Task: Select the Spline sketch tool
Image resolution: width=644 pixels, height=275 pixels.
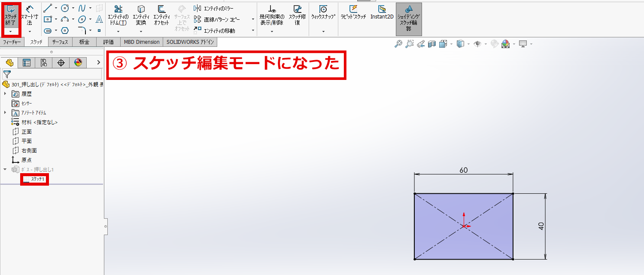Action: pyautogui.click(x=82, y=8)
